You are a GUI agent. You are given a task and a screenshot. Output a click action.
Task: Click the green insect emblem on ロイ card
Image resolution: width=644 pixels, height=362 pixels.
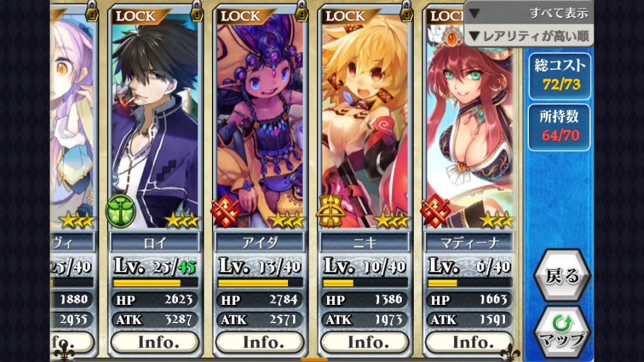click(x=120, y=211)
